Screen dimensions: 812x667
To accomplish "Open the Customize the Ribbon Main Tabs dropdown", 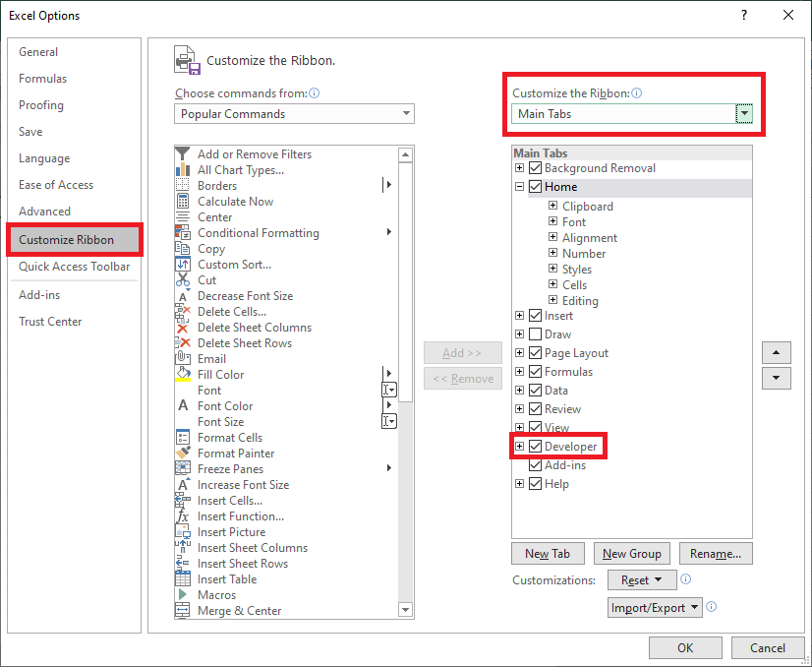I will [x=632, y=113].
